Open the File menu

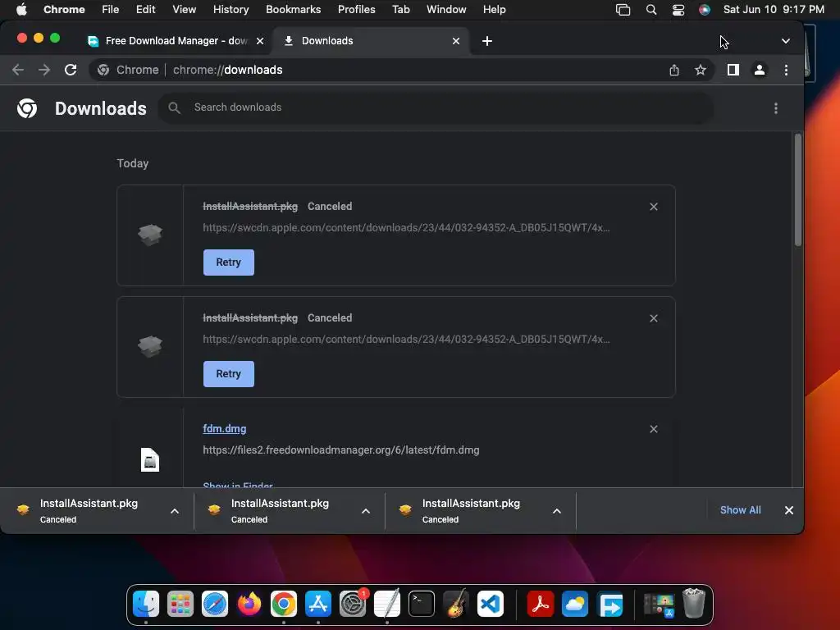111,9
